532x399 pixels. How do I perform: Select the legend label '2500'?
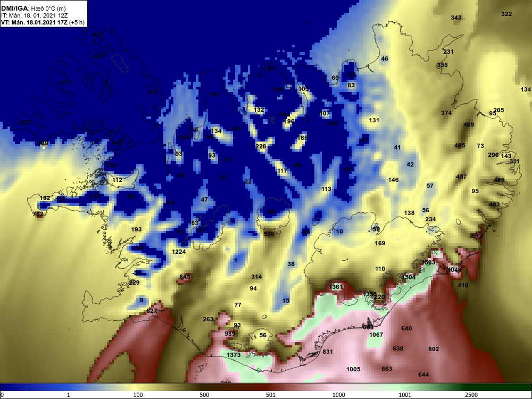[x=471, y=395]
